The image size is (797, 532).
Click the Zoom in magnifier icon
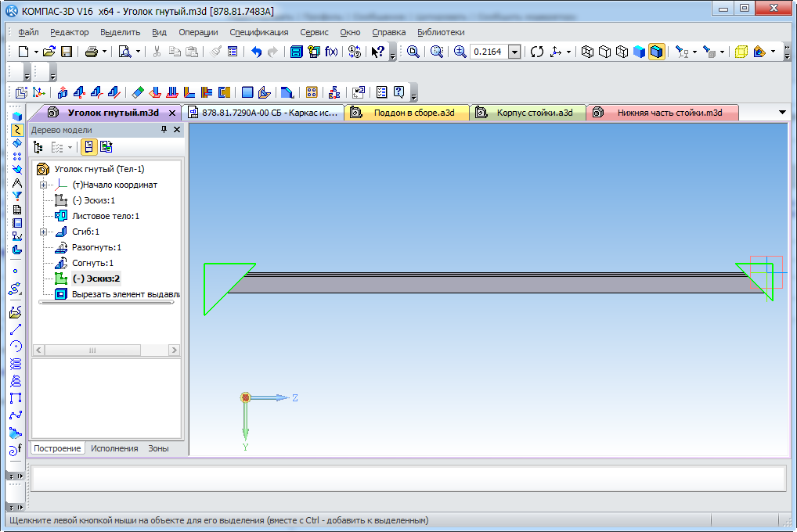click(460, 52)
